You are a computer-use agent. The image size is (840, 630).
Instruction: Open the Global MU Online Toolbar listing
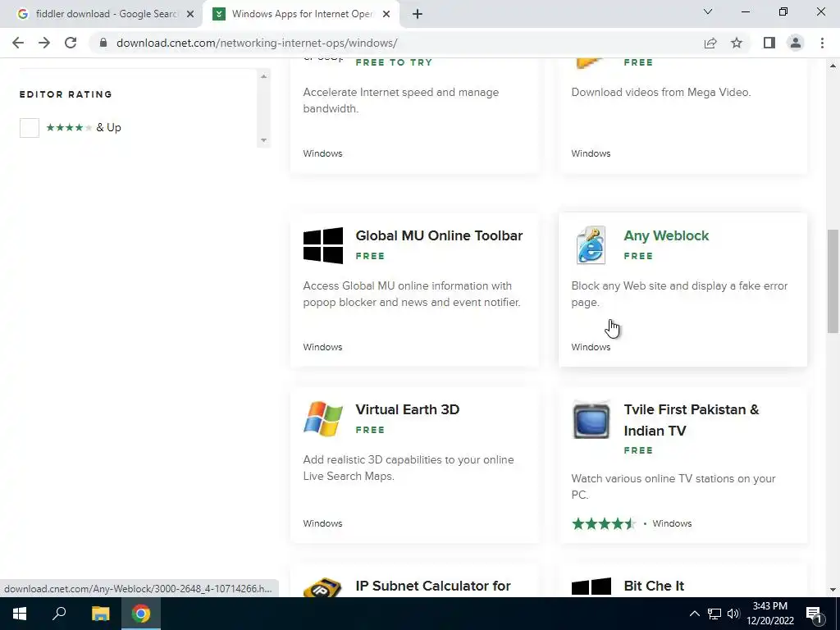click(x=439, y=235)
